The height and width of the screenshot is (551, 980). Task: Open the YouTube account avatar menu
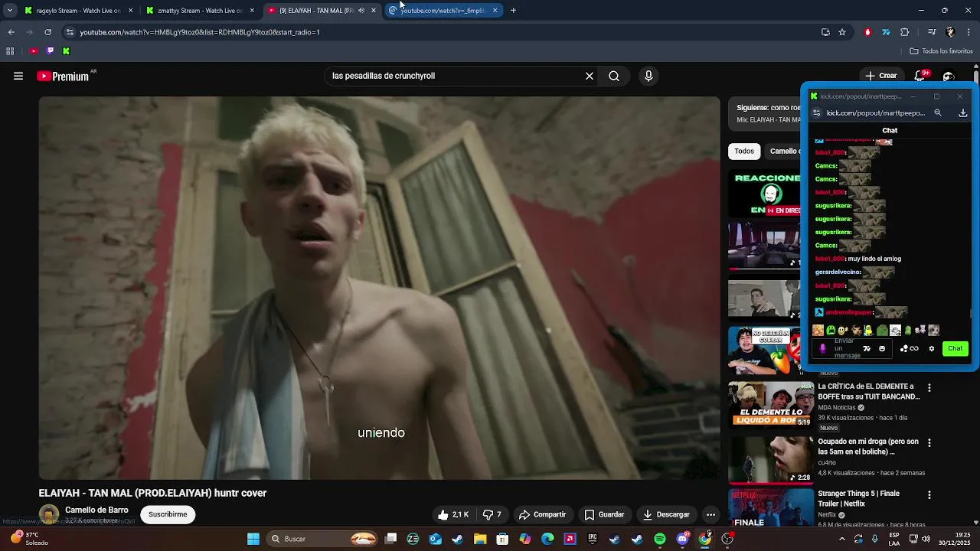pos(949,76)
